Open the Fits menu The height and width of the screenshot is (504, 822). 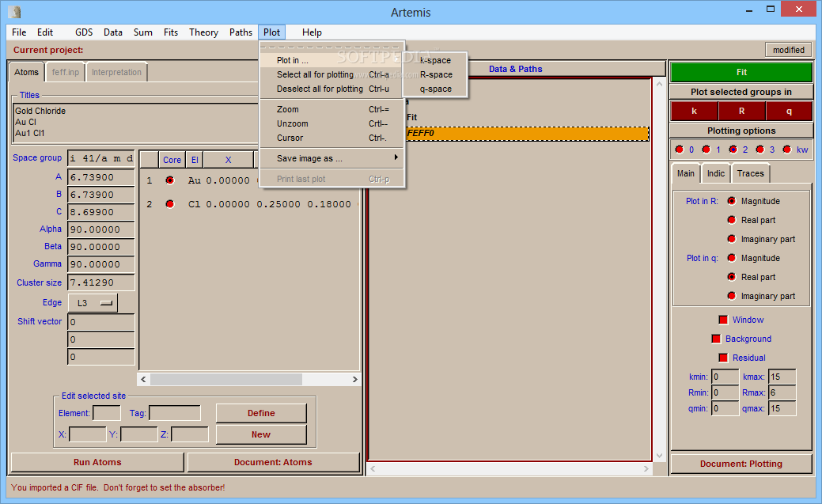[x=171, y=32]
